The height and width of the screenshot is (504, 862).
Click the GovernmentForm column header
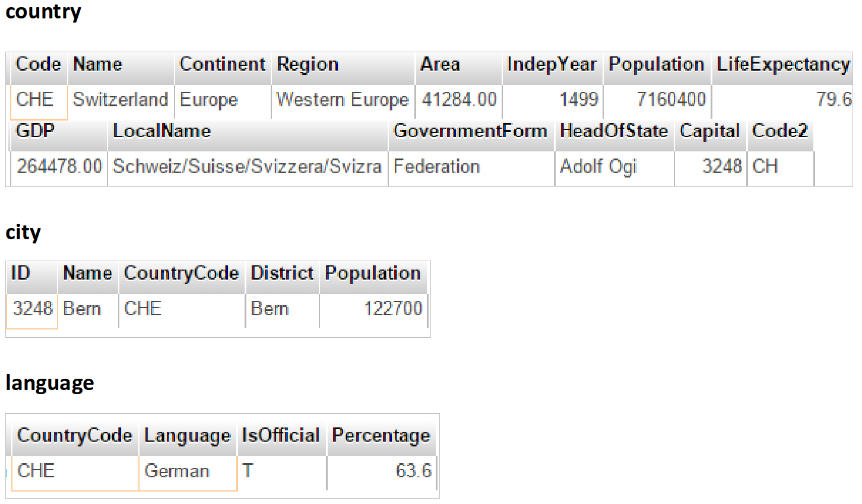pyautogui.click(x=470, y=131)
